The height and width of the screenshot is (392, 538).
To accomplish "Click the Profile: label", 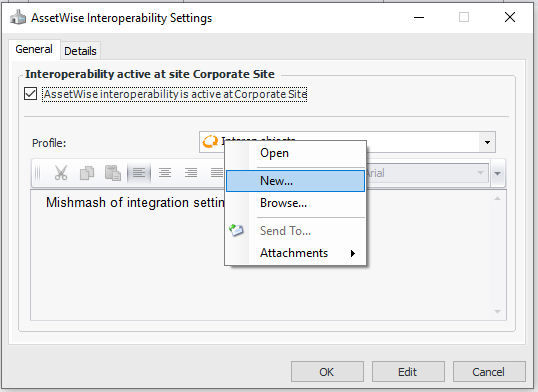I will click(x=49, y=143).
